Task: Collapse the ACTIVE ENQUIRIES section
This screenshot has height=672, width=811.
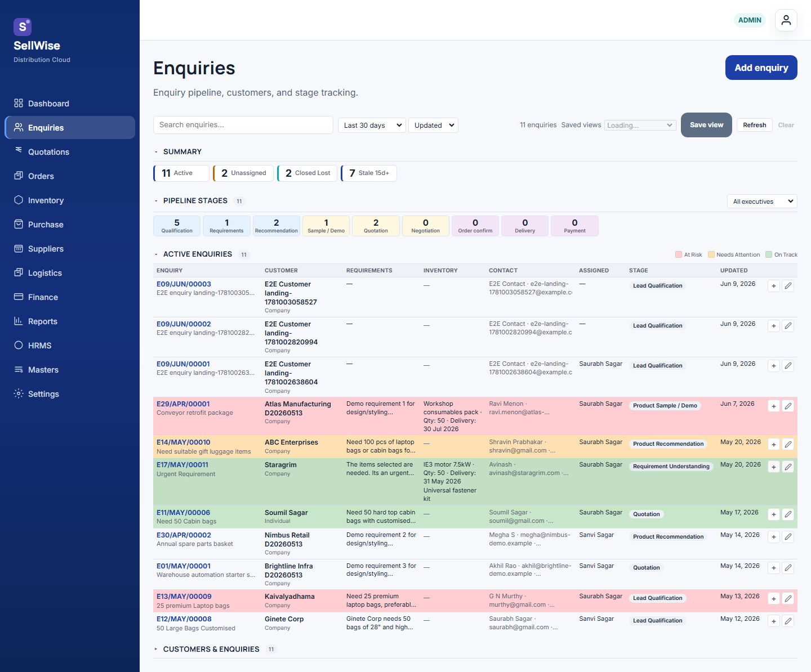Action: point(156,254)
